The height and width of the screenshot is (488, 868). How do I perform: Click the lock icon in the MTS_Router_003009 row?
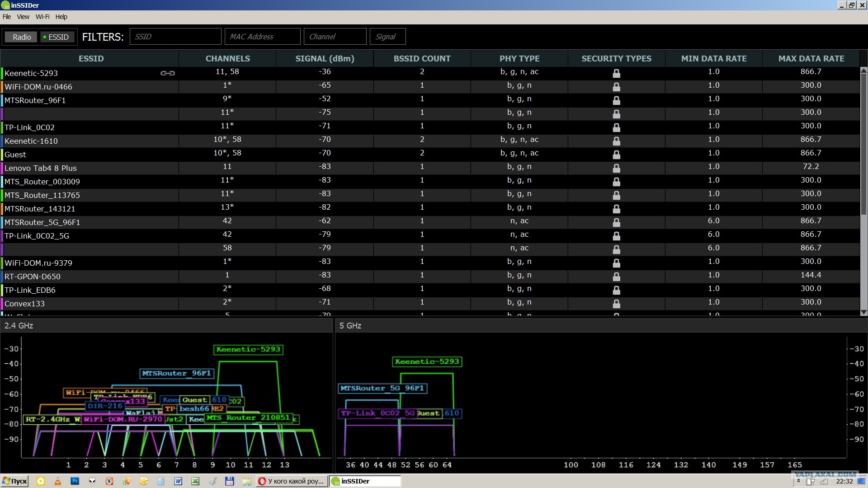click(616, 182)
